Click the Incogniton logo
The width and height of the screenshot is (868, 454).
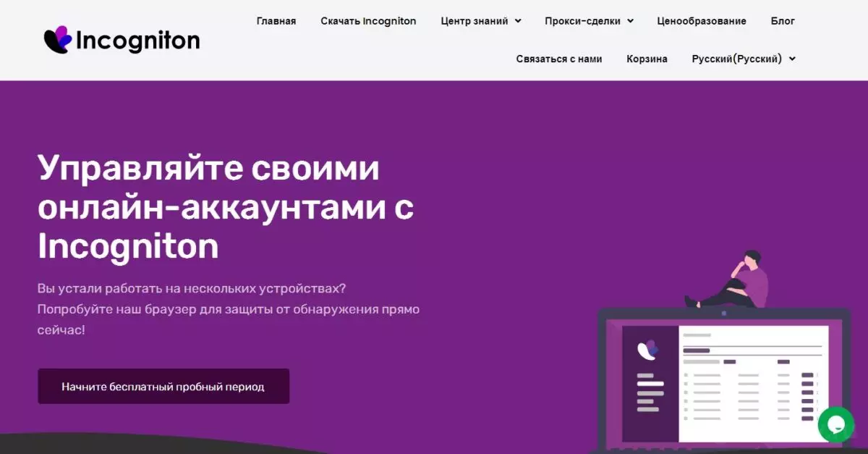(x=122, y=40)
